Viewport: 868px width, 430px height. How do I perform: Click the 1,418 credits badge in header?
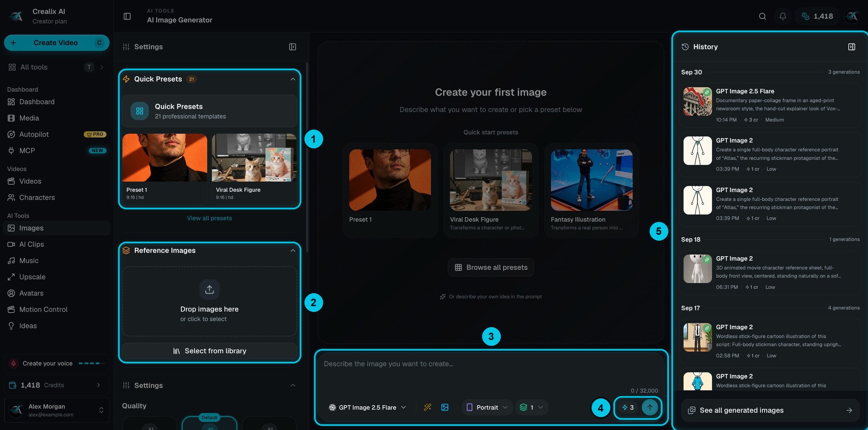coord(817,16)
